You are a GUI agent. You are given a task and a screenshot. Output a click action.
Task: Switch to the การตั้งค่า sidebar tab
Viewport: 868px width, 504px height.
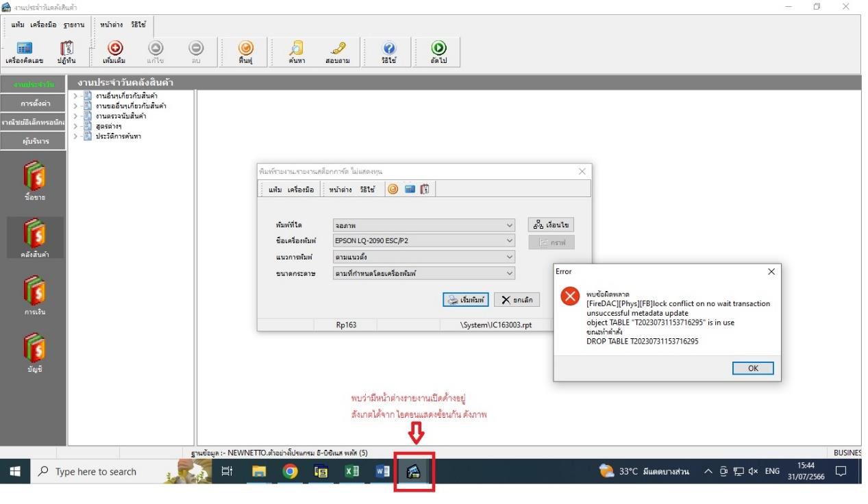click(x=33, y=104)
